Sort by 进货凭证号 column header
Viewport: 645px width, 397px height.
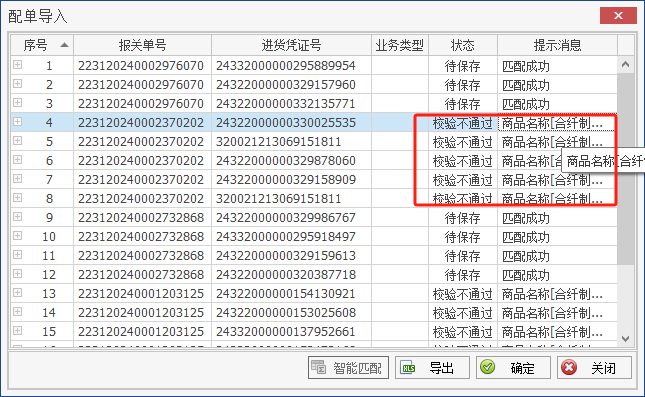tap(291, 45)
